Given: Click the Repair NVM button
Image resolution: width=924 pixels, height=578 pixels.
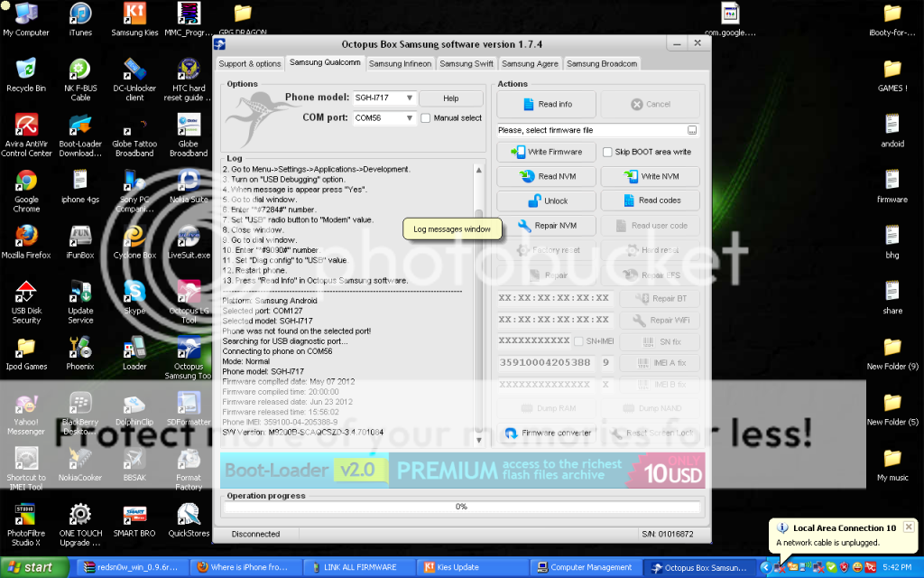Looking at the screenshot, I should [x=546, y=225].
